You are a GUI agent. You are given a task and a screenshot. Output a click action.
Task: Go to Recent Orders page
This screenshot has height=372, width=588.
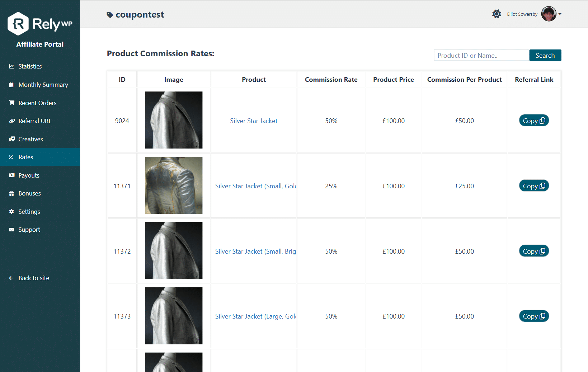pyautogui.click(x=40, y=103)
